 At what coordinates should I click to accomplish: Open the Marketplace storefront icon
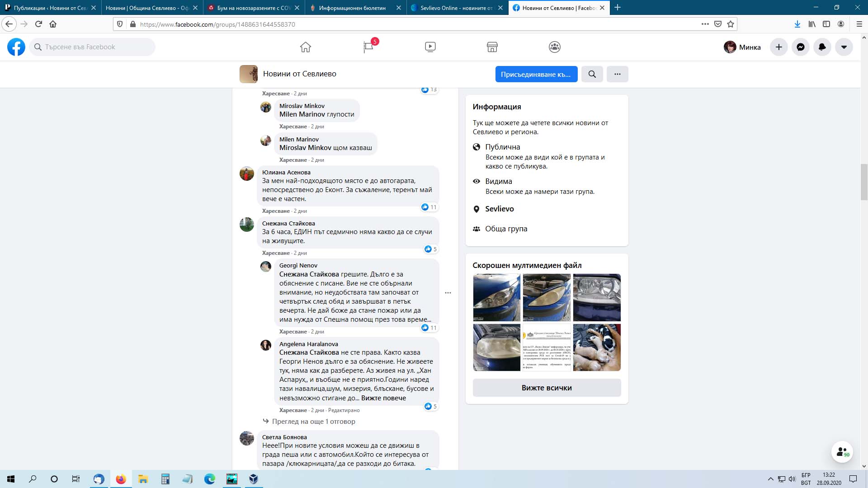point(492,47)
